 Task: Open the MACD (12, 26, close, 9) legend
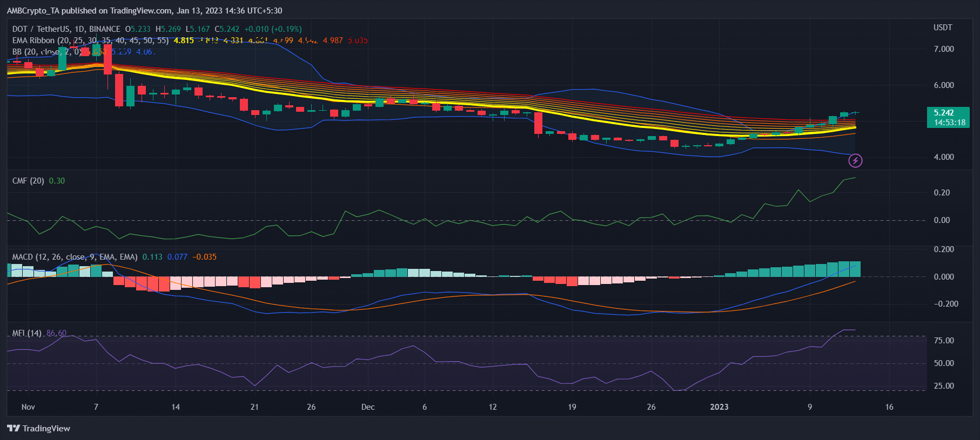pyautogui.click(x=75, y=257)
